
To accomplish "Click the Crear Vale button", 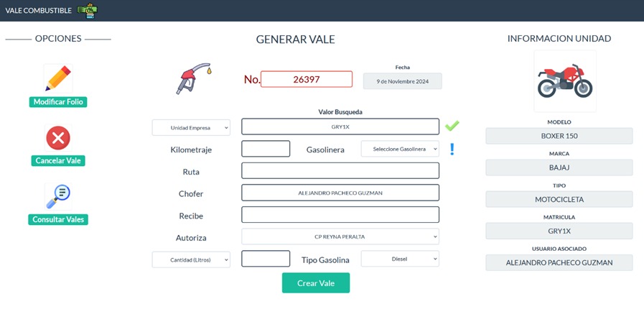I will [x=315, y=283].
